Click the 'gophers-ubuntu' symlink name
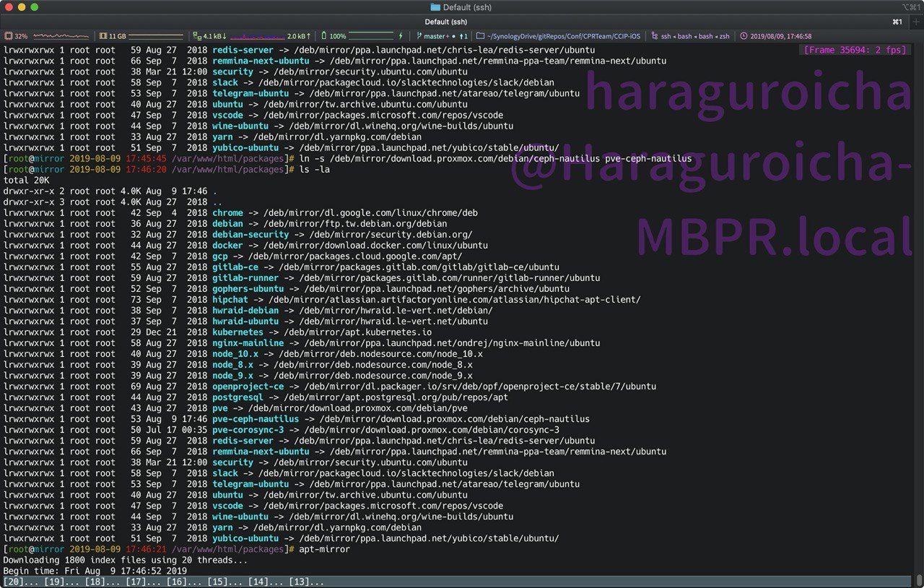Viewport: 924px width, 588px height. [248, 288]
